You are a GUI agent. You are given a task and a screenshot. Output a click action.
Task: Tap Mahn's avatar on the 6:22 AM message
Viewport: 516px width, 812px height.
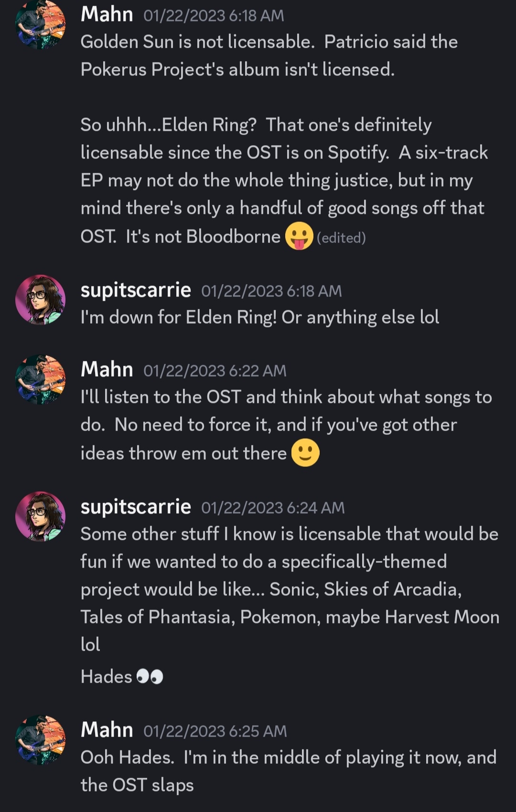[x=41, y=379]
